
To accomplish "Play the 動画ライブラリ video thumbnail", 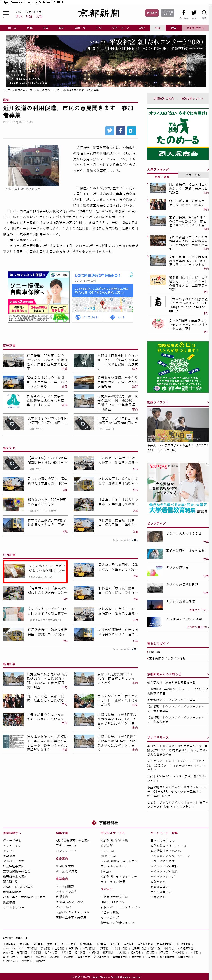I will [178, 425].
